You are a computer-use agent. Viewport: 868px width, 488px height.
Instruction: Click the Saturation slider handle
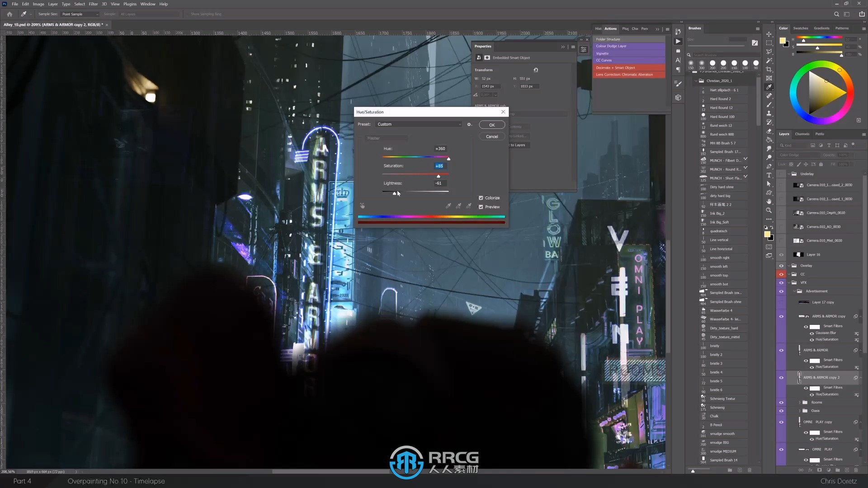click(x=438, y=176)
